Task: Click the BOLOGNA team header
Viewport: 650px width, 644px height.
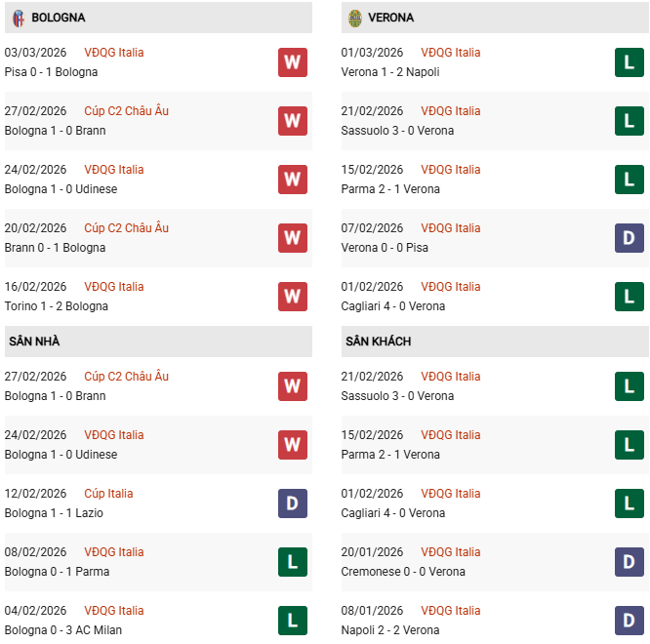Action: 59,18
